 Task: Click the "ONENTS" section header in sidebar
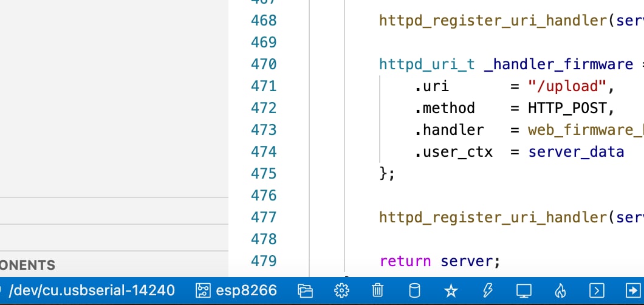click(27, 265)
